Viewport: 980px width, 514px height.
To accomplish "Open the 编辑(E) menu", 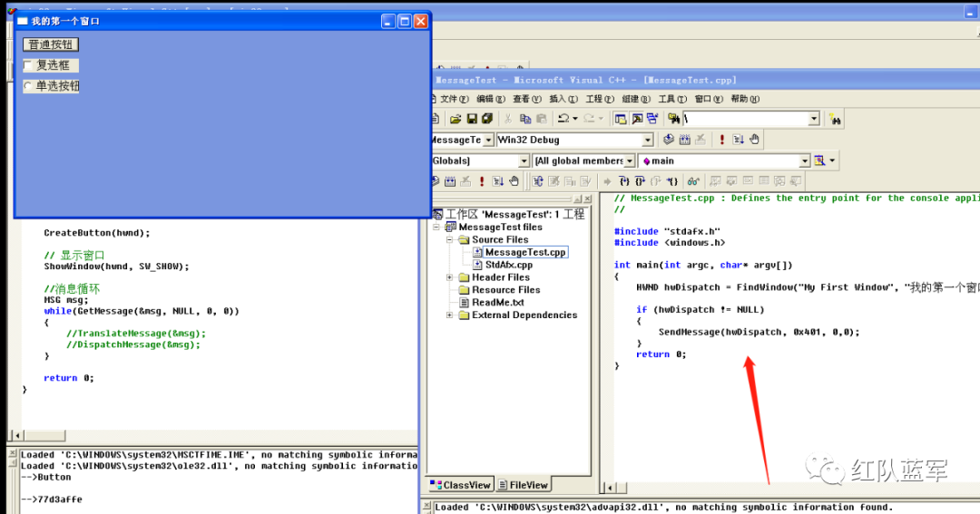I will (x=490, y=99).
